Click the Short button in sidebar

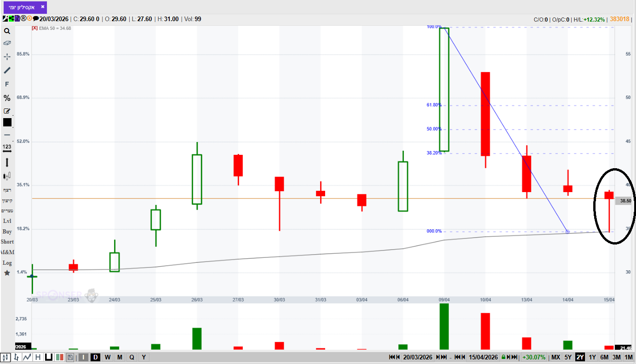pyautogui.click(x=7, y=242)
